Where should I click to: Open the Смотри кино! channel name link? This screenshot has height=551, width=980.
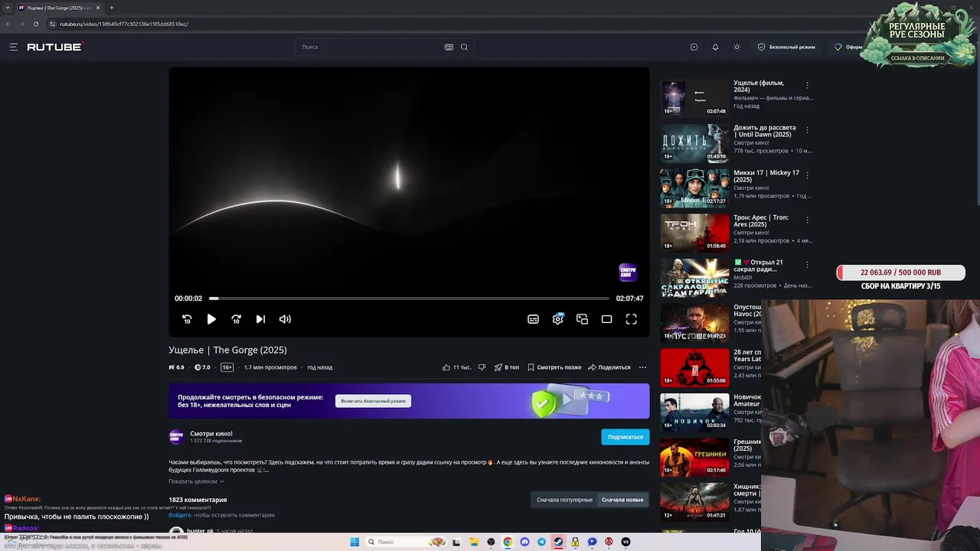point(211,433)
